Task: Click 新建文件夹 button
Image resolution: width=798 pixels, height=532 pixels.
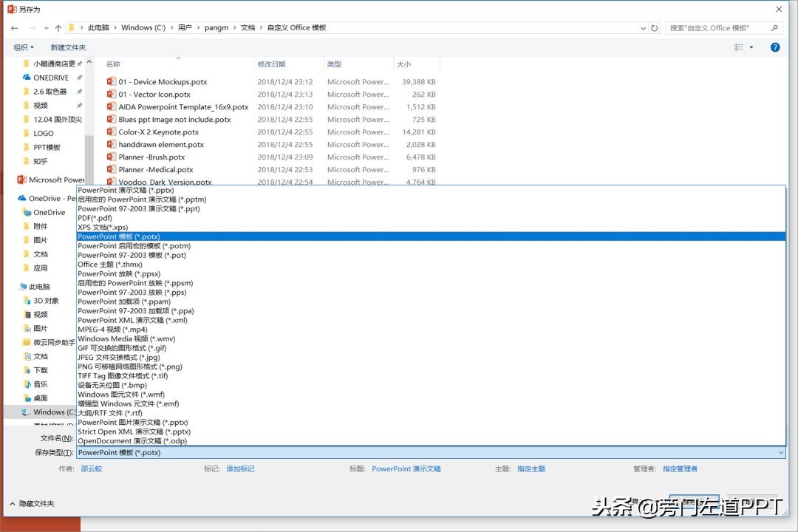Action: click(x=68, y=47)
